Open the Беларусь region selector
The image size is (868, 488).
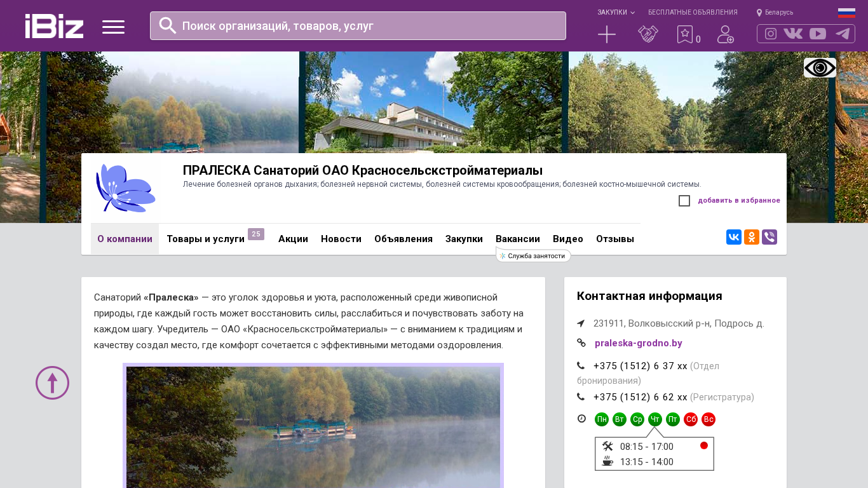pos(775,12)
